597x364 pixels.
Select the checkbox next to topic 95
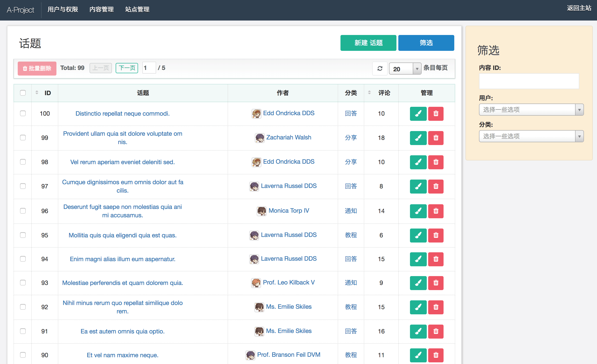click(23, 235)
